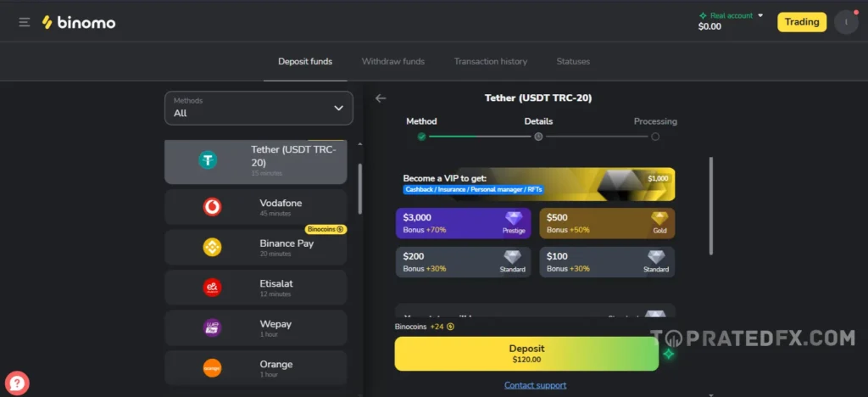Expand the Real account dropdown arrow
This screenshot has width=868, height=397.
[760, 15]
